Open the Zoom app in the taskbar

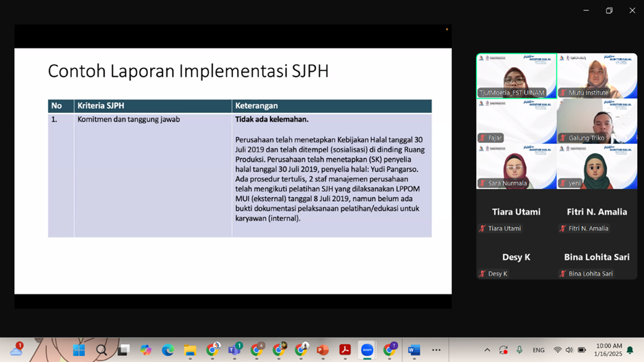coord(367,350)
